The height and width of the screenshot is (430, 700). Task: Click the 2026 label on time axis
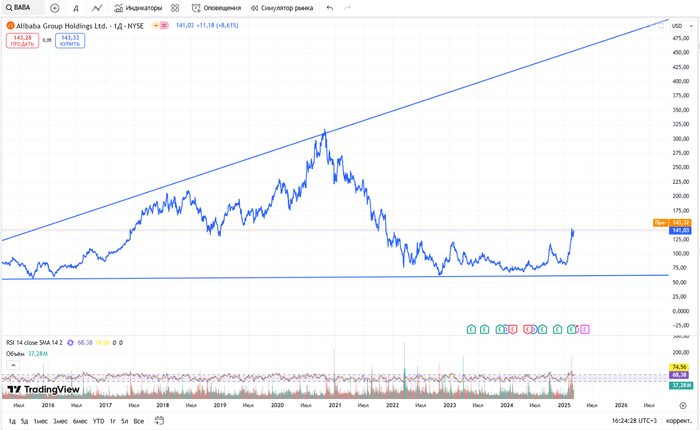621,405
